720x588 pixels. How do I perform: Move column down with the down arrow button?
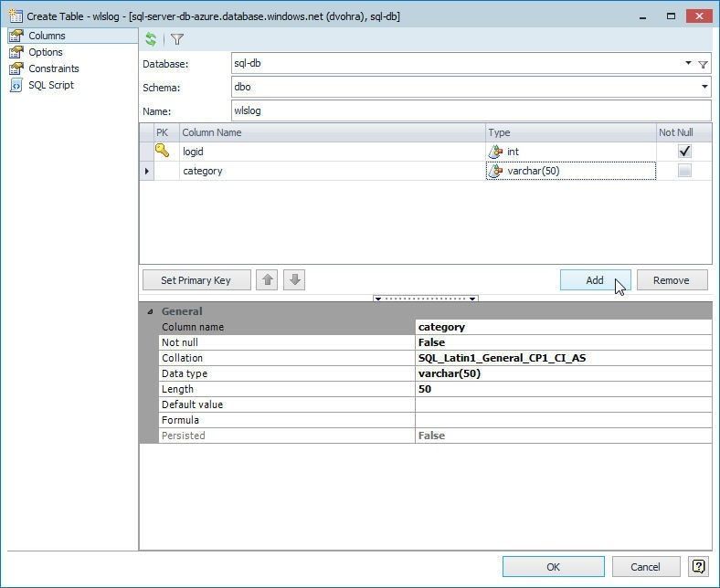click(x=294, y=280)
